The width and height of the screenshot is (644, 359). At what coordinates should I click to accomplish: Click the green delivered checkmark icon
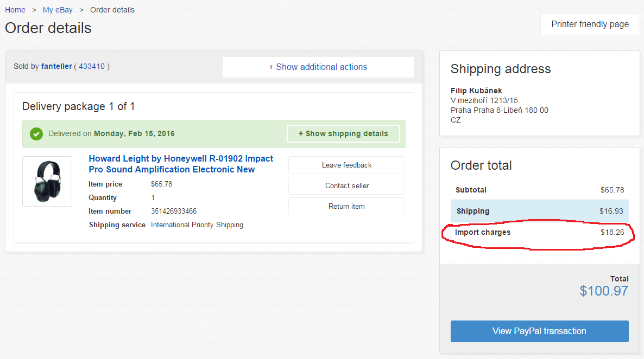36,134
